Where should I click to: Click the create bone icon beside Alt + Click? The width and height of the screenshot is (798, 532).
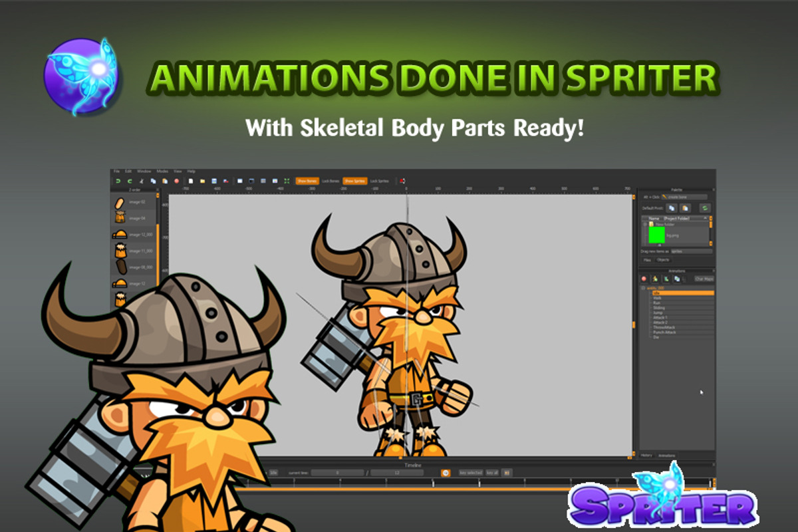click(665, 197)
